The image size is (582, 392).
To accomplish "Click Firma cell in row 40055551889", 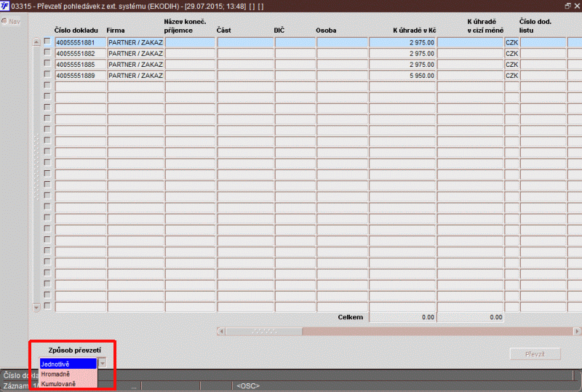I will pos(135,76).
